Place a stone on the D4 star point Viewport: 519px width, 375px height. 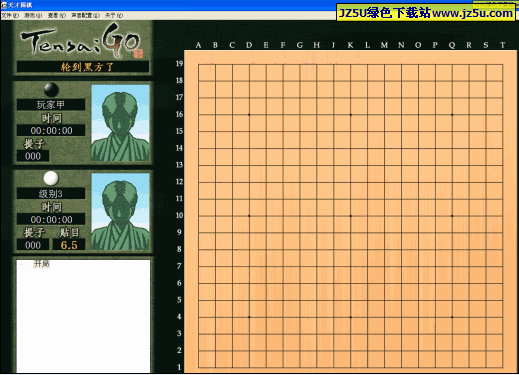pyautogui.click(x=249, y=317)
